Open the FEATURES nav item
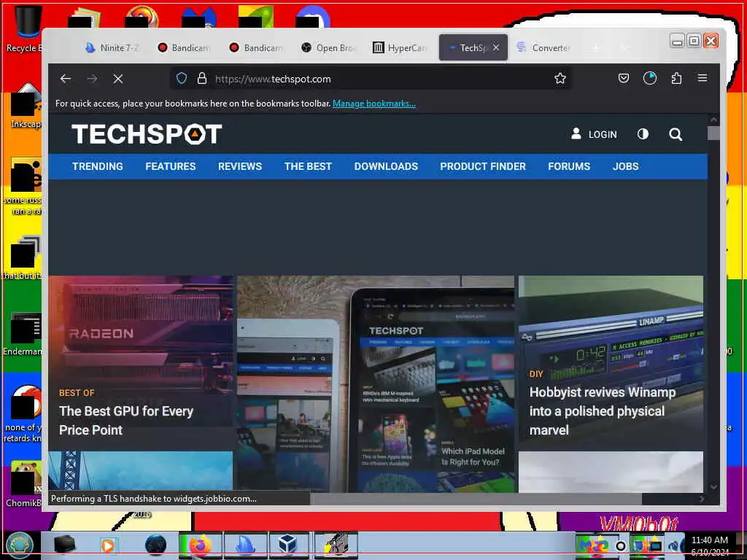This screenshot has width=747, height=560. click(x=171, y=166)
